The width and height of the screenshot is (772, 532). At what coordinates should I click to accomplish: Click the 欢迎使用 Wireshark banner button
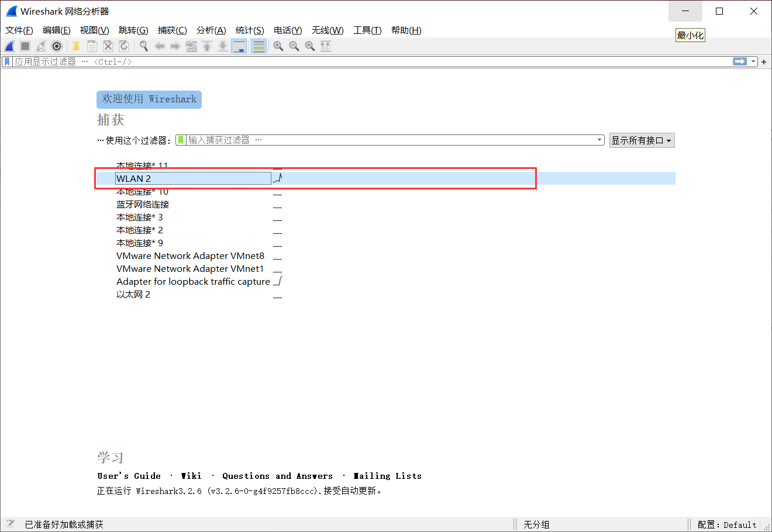coord(149,99)
